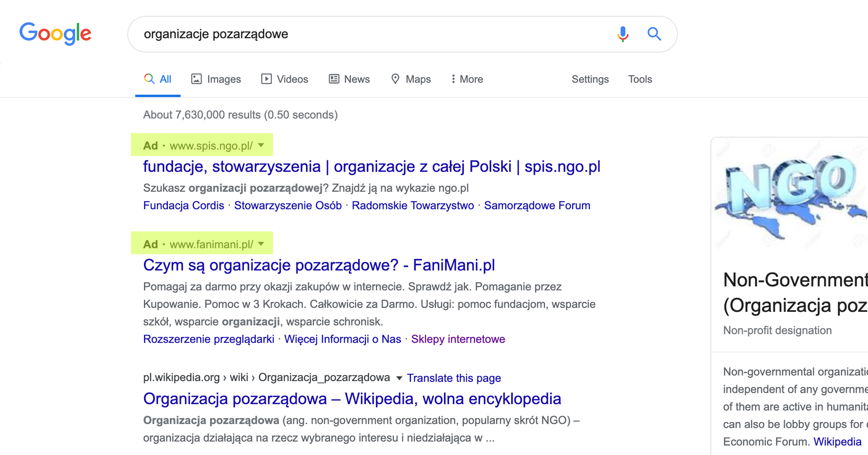Click the Google logo
This screenshot has width=868, height=455.
pos(55,33)
